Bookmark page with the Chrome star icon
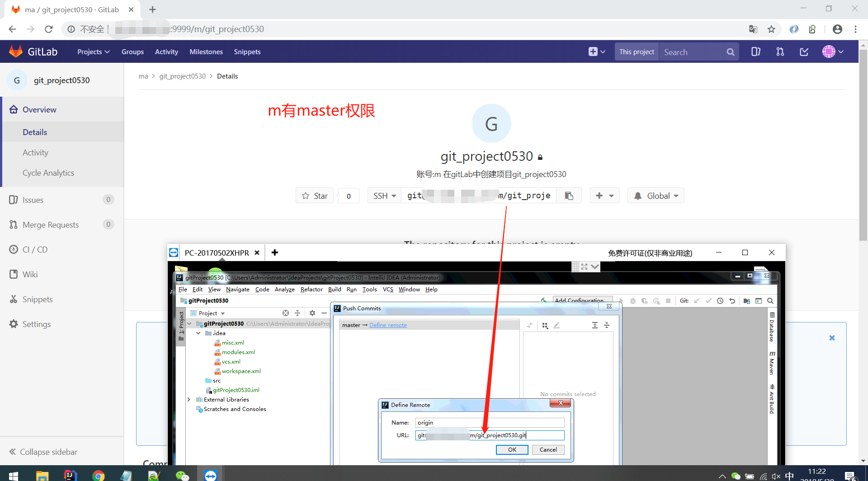Image resolution: width=868 pixels, height=481 pixels. tap(771, 29)
